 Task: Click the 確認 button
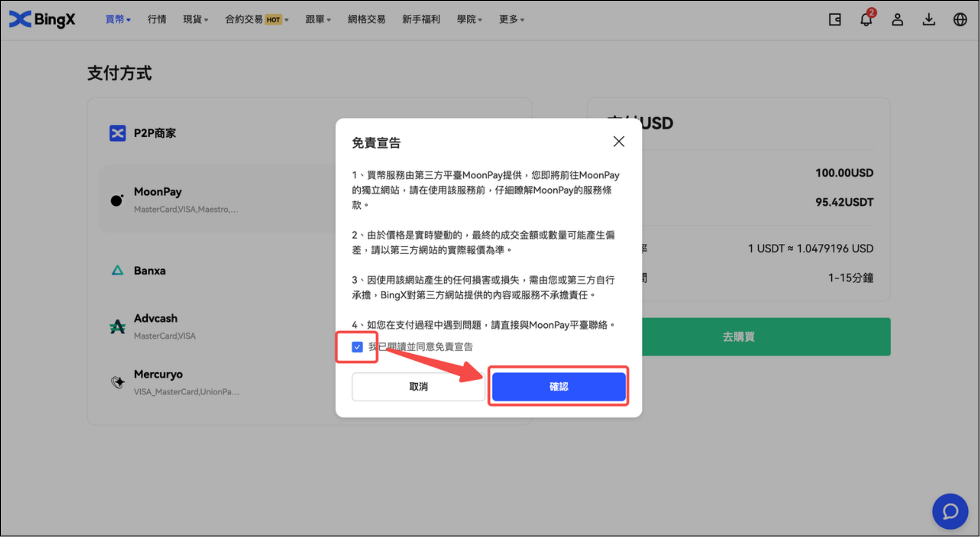[559, 387]
